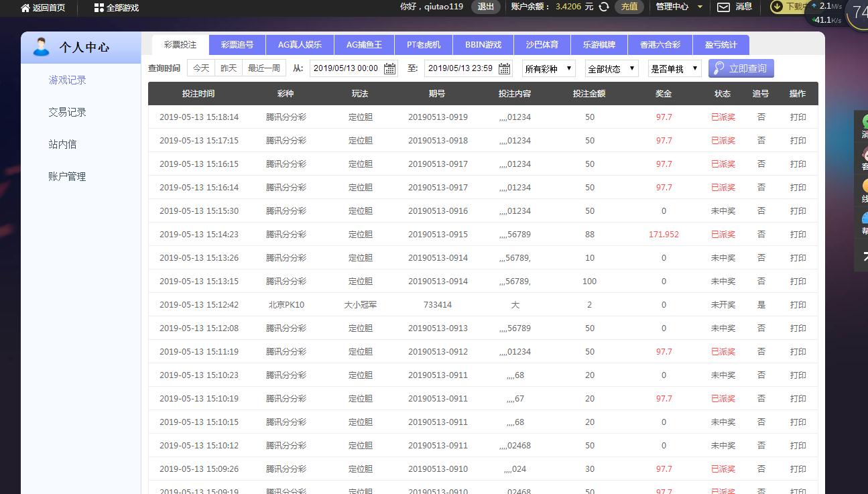The height and width of the screenshot is (494, 868).
Task: Open the 全部状态 dropdown
Action: pyautogui.click(x=611, y=68)
